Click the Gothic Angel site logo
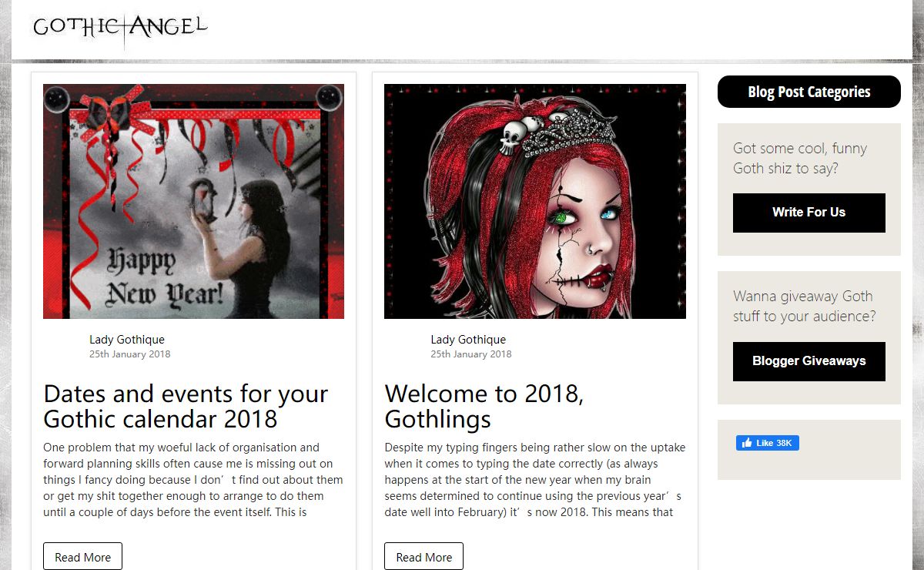The image size is (924, 570). [x=119, y=29]
